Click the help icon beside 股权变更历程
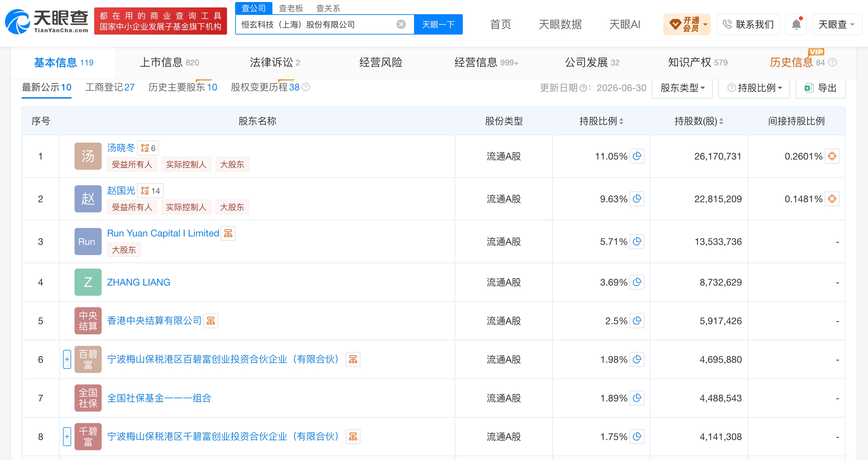This screenshot has width=868, height=460. [306, 87]
